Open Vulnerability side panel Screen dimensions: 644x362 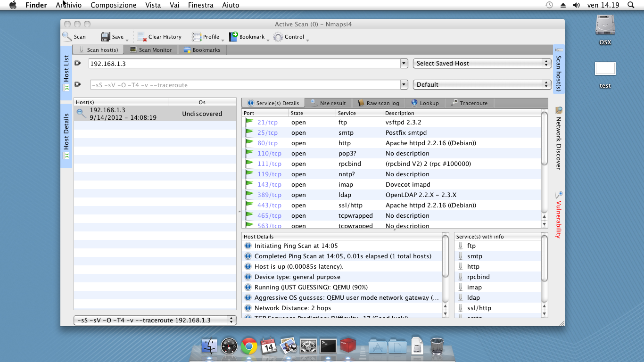click(559, 214)
